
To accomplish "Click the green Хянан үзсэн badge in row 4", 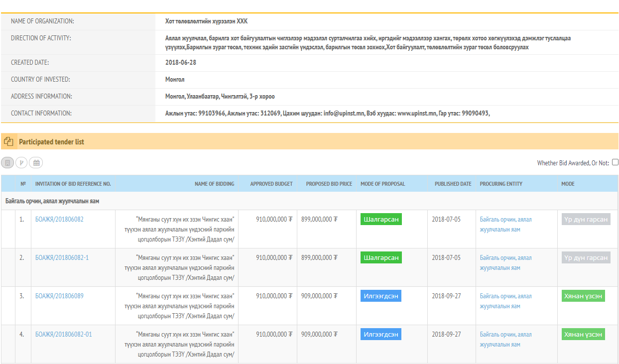I will tap(583, 335).
